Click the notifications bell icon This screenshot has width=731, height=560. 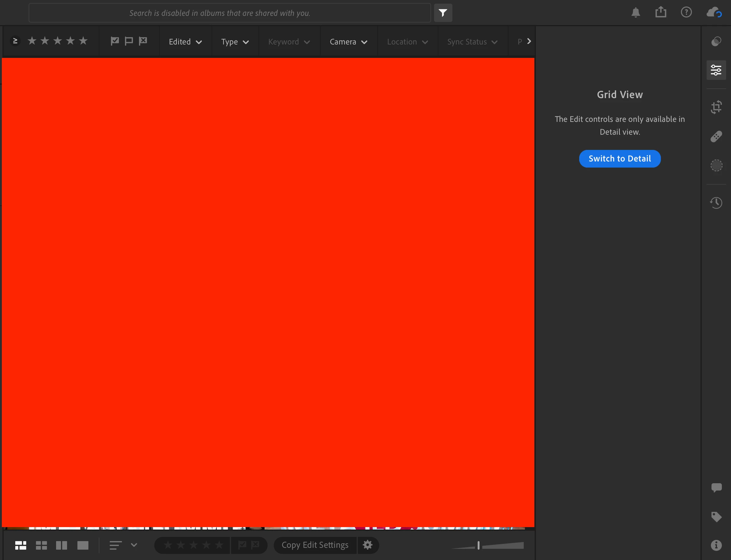tap(636, 13)
